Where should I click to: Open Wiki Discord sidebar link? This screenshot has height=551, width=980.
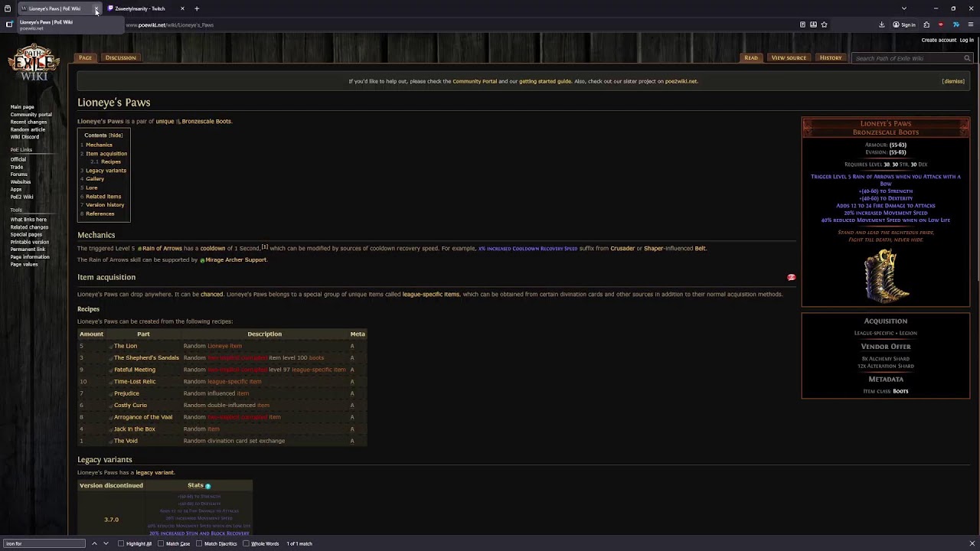pyautogui.click(x=24, y=137)
